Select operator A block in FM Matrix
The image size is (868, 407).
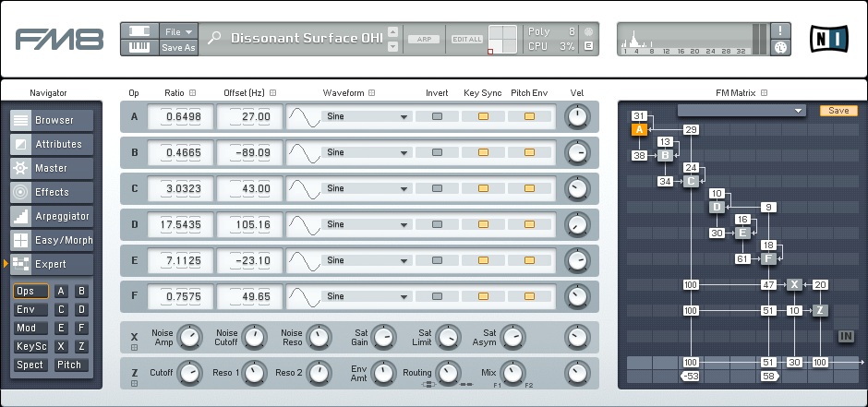click(x=639, y=130)
